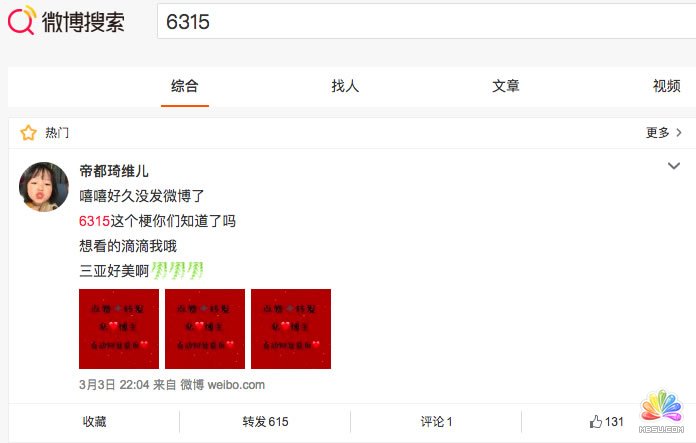Open the first red post image
This screenshot has width=696, height=443.
(119, 329)
